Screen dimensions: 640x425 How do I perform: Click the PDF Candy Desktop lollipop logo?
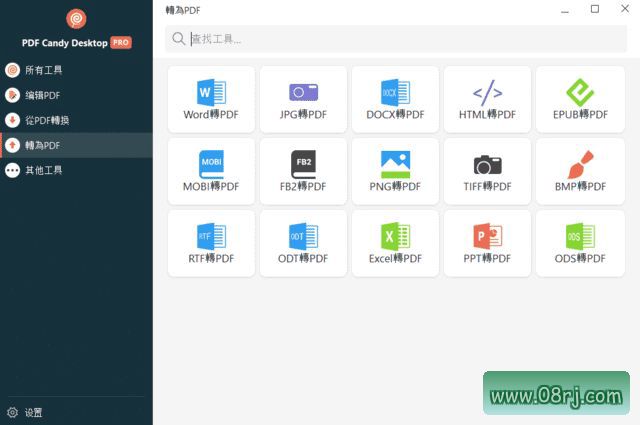click(76, 19)
